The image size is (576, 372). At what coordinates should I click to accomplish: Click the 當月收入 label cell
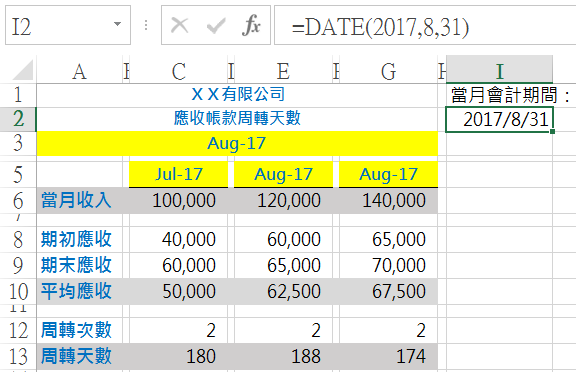click(79, 201)
